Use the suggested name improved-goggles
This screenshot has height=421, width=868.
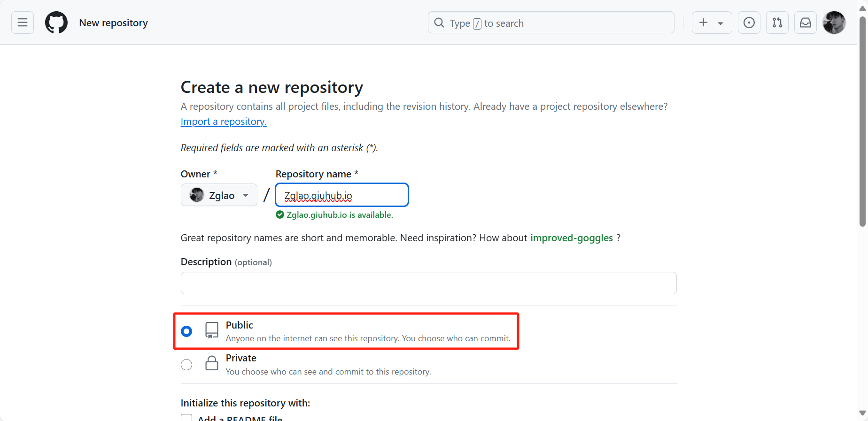(572, 238)
